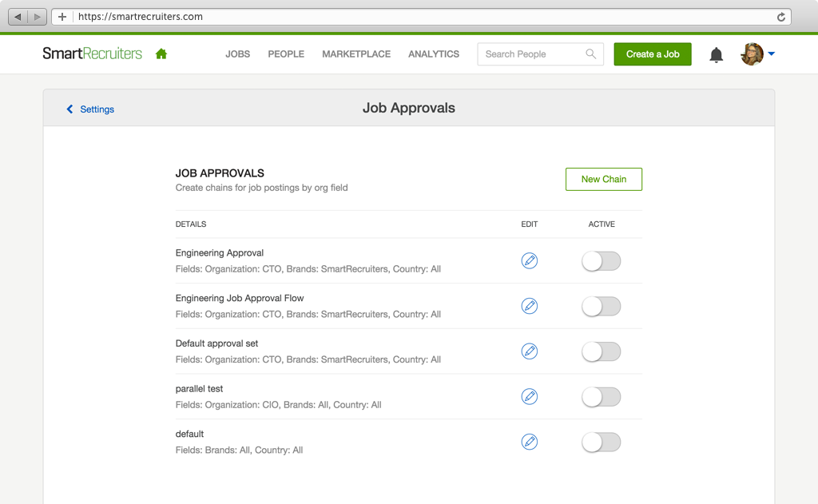Image resolution: width=818 pixels, height=504 pixels.
Task: Click the 'Create chains for job postings' subtitle
Action: [x=261, y=188]
